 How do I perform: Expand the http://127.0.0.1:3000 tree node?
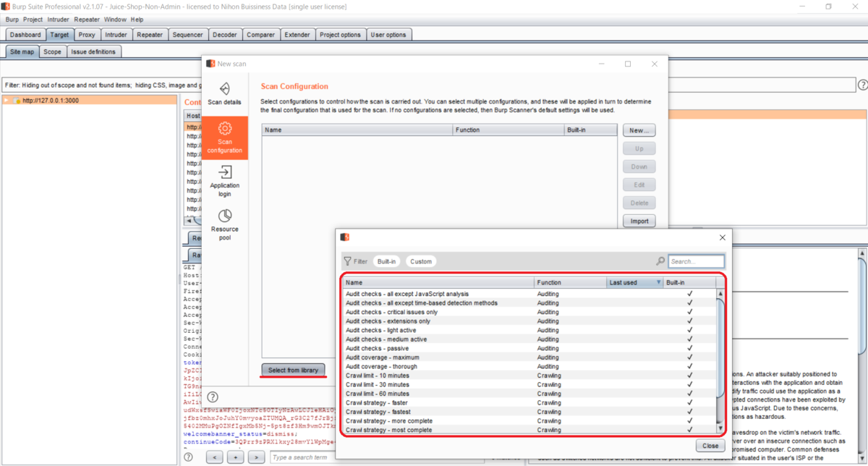[7, 101]
